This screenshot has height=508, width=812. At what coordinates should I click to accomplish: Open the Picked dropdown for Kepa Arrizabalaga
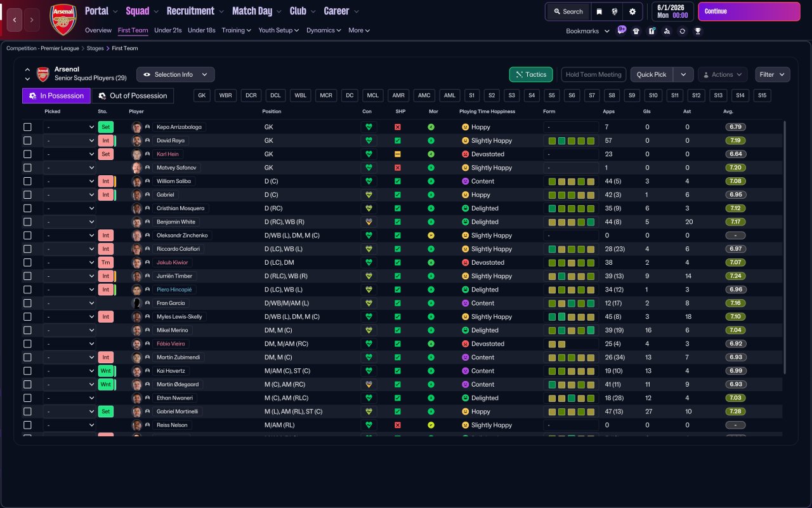(x=69, y=127)
